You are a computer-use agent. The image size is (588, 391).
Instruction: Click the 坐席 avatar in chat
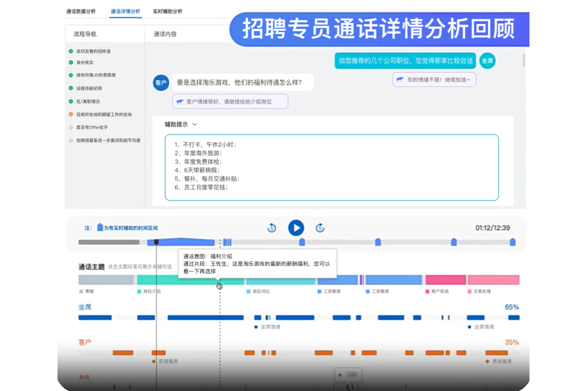click(x=488, y=60)
